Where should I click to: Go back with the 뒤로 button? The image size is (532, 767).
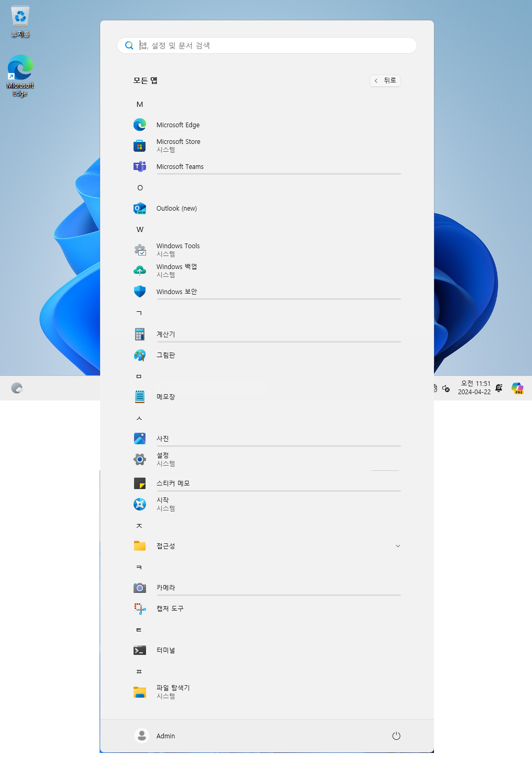tap(385, 80)
